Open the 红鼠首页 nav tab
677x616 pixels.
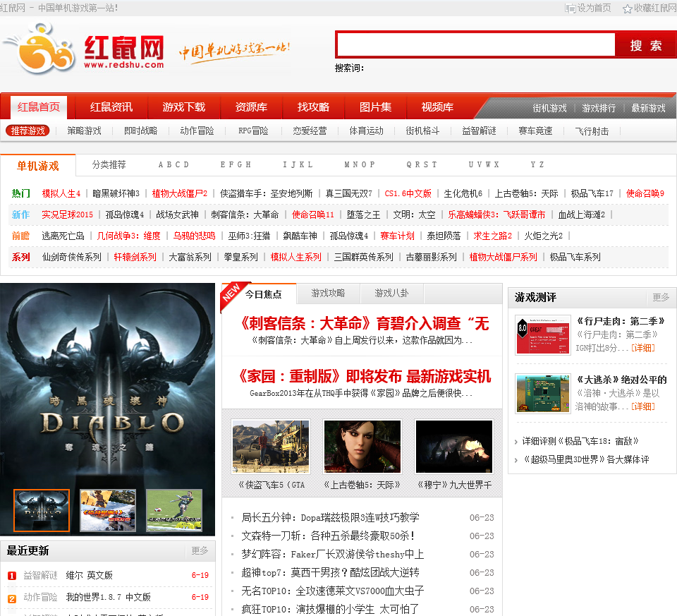click(x=38, y=107)
